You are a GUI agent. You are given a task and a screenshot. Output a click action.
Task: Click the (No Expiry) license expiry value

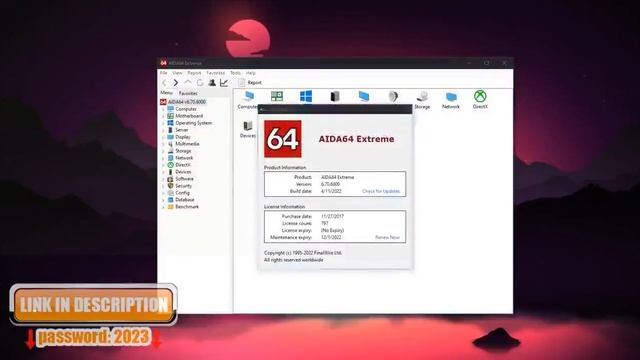click(332, 230)
